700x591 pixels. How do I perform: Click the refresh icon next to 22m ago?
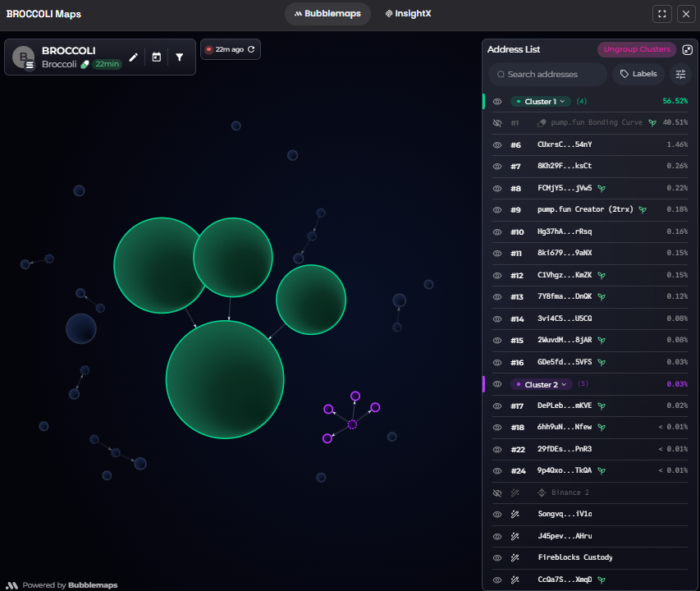(251, 49)
